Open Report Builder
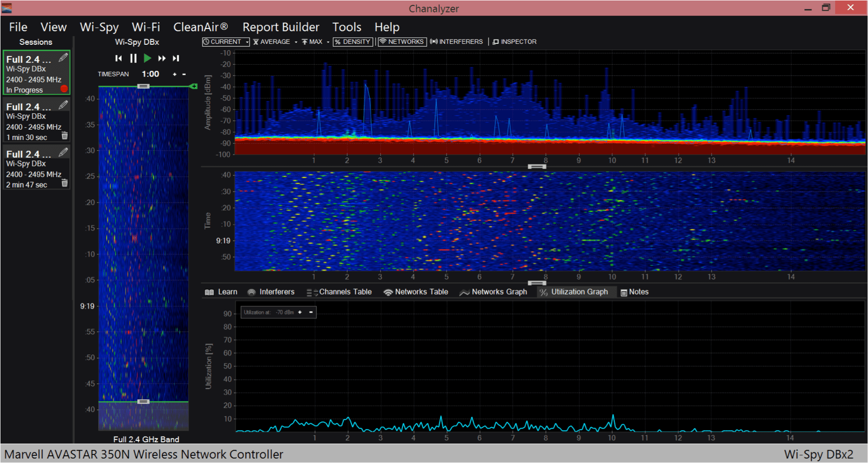Image resolution: width=868 pixels, height=463 pixels. 280,27
